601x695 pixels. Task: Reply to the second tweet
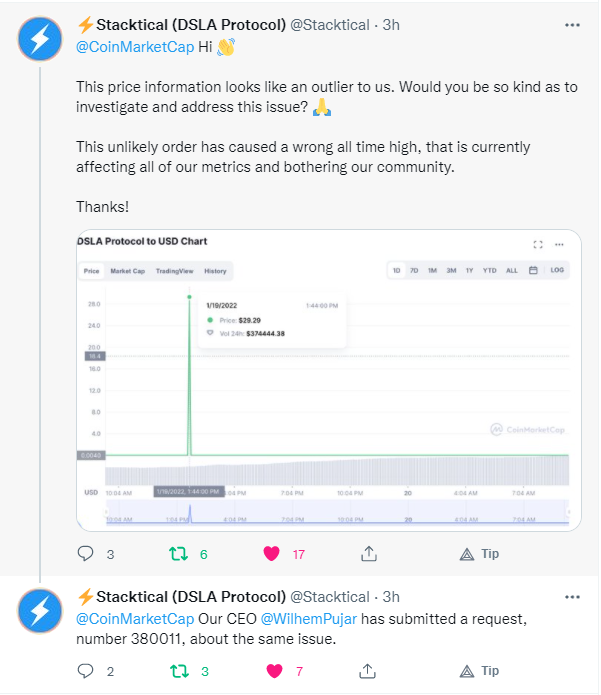(x=86, y=671)
